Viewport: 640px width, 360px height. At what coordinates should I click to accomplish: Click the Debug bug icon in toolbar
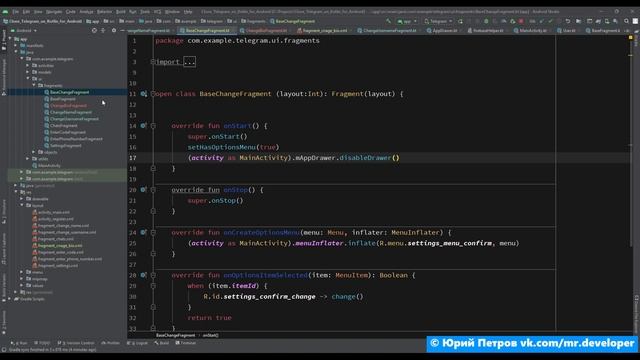[x=486, y=21]
